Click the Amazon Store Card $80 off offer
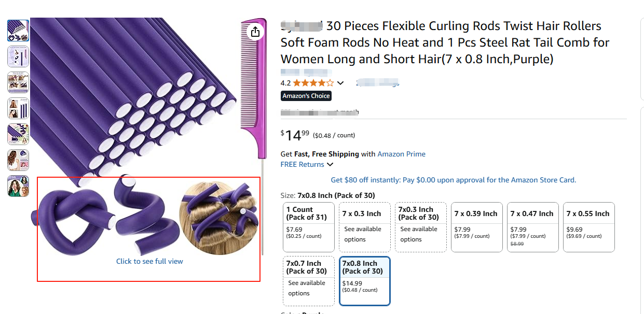Viewport: 644px width, 314px height. point(453,180)
